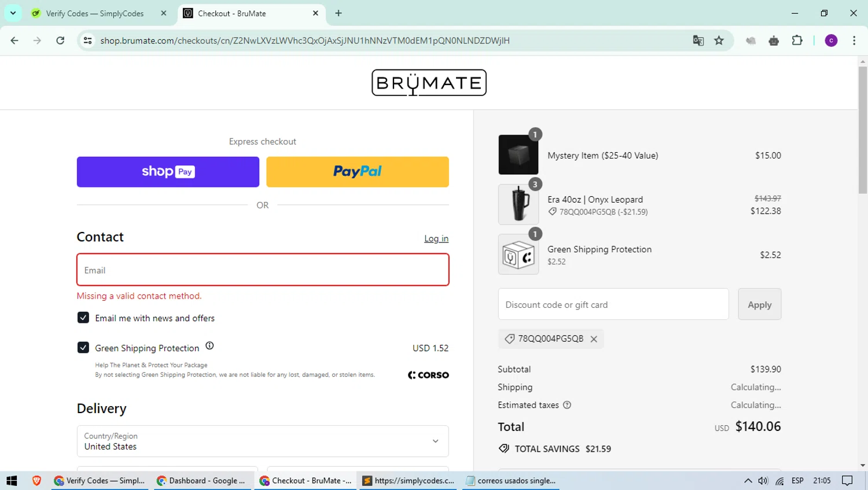Click the volume icon in system tray
Image resolution: width=868 pixels, height=490 pixels.
(763, 481)
